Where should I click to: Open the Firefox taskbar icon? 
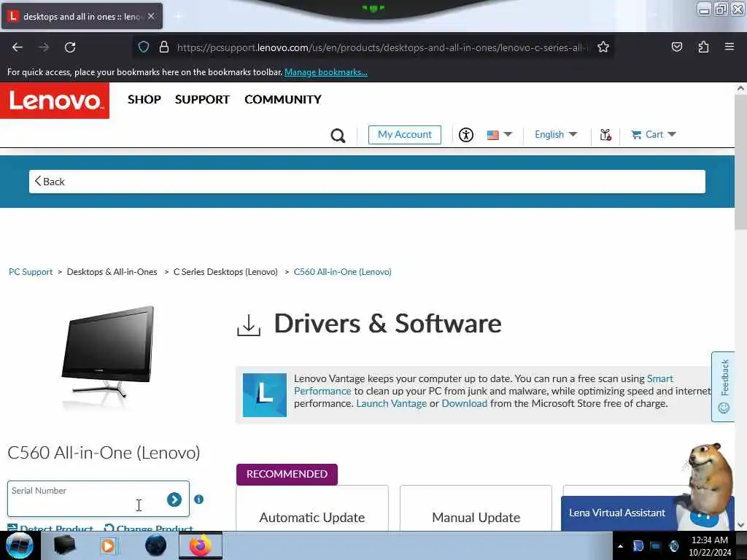point(201,545)
